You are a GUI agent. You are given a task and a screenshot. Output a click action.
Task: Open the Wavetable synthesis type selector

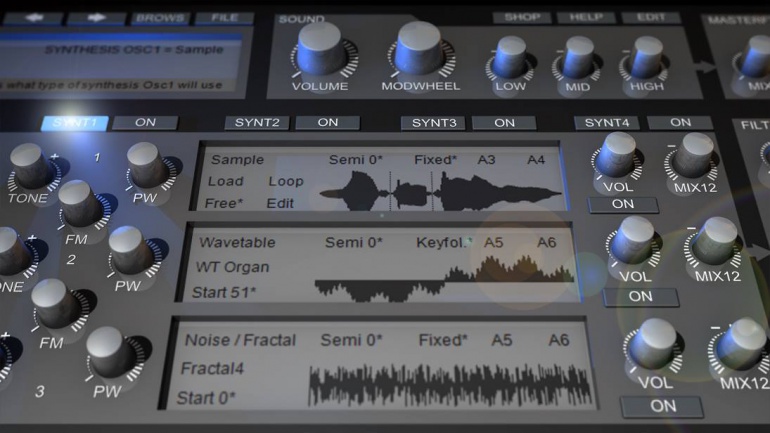238,243
